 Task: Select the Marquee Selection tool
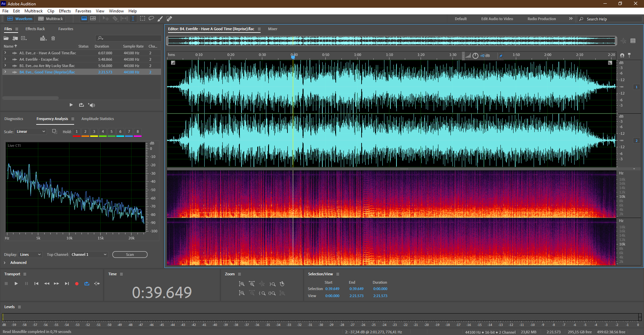[x=143, y=18]
